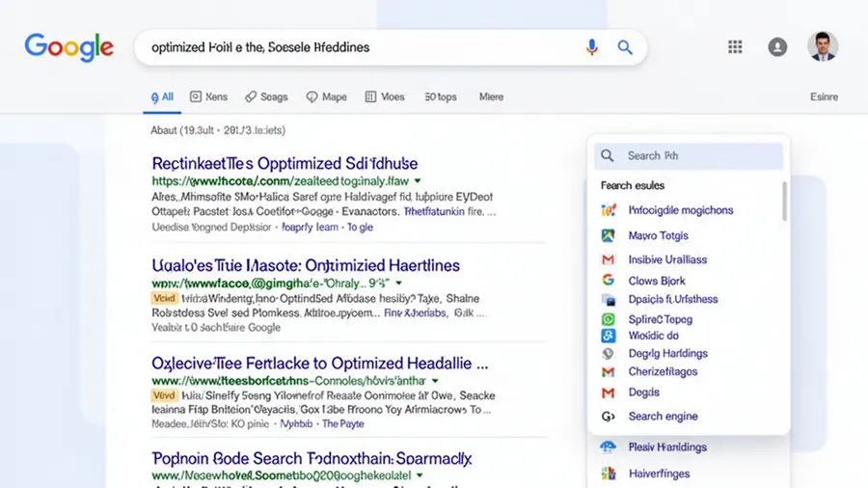Expand the third result URL dropdown arrow
This screenshot has width=868, height=488.
435,381
